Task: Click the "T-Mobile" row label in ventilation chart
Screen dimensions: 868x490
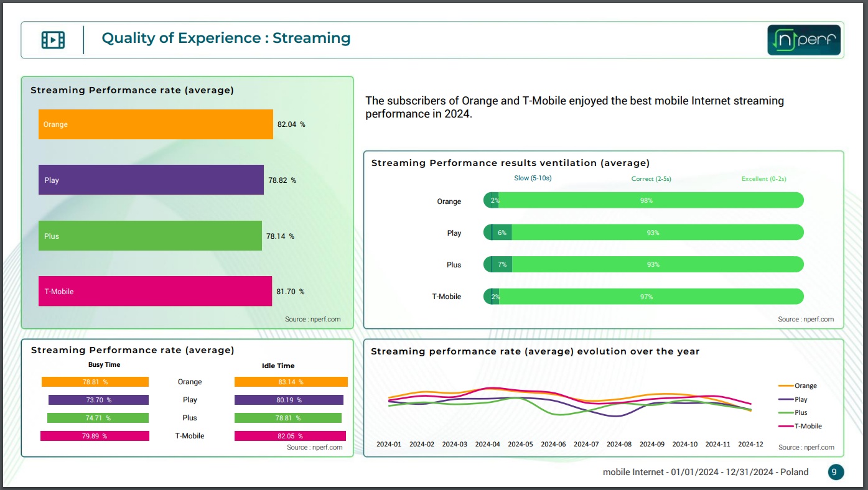Action: 447,297
